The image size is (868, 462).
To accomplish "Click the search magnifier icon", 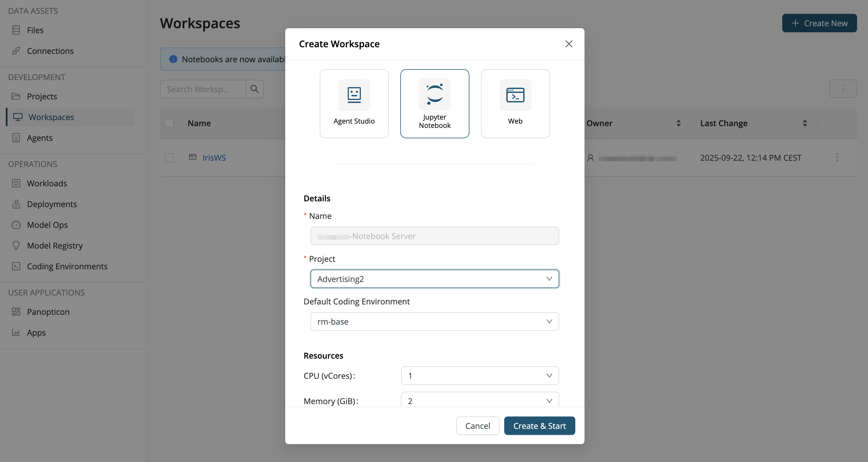I will 254,89.
